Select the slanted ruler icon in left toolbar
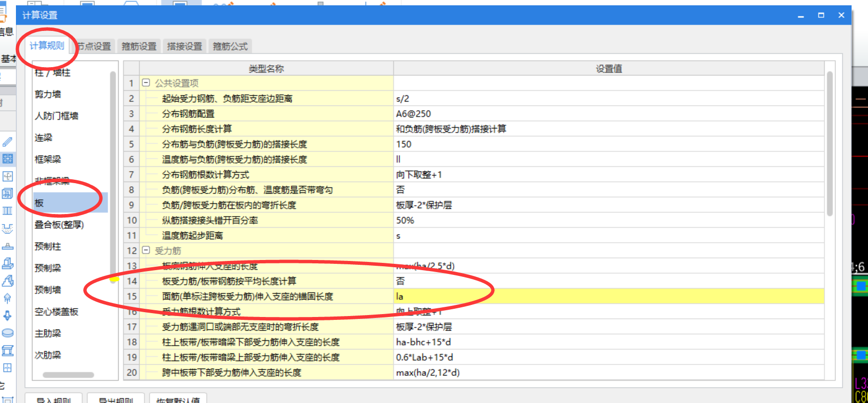Image resolution: width=868 pixels, height=403 pixels. click(7, 142)
